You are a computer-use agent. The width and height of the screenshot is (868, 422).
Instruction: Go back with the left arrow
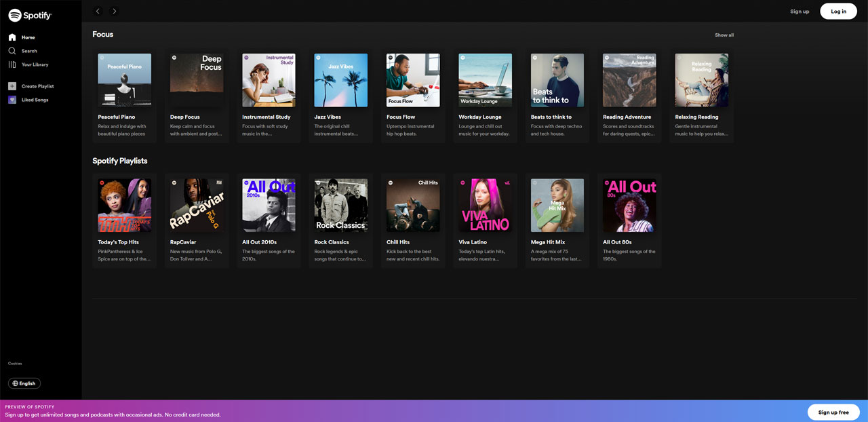click(x=98, y=11)
